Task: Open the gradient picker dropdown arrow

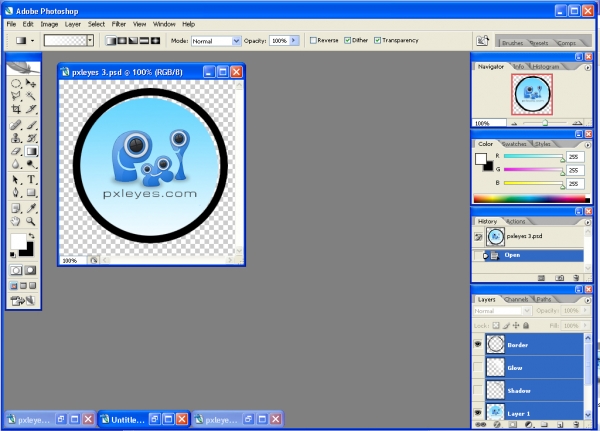Action: pos(90,40)
